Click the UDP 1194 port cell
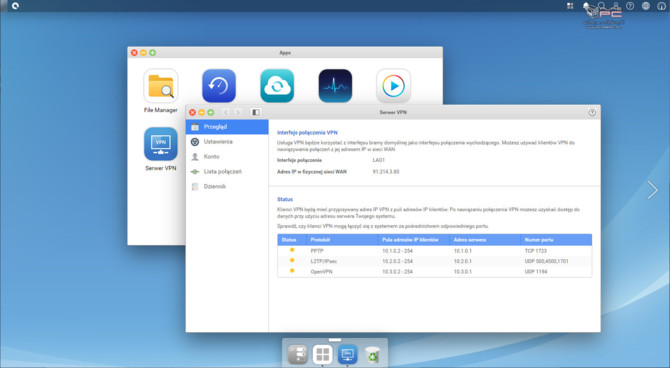Image resolution: width=670 pixels, height=368 pixels. click(536, 272)
